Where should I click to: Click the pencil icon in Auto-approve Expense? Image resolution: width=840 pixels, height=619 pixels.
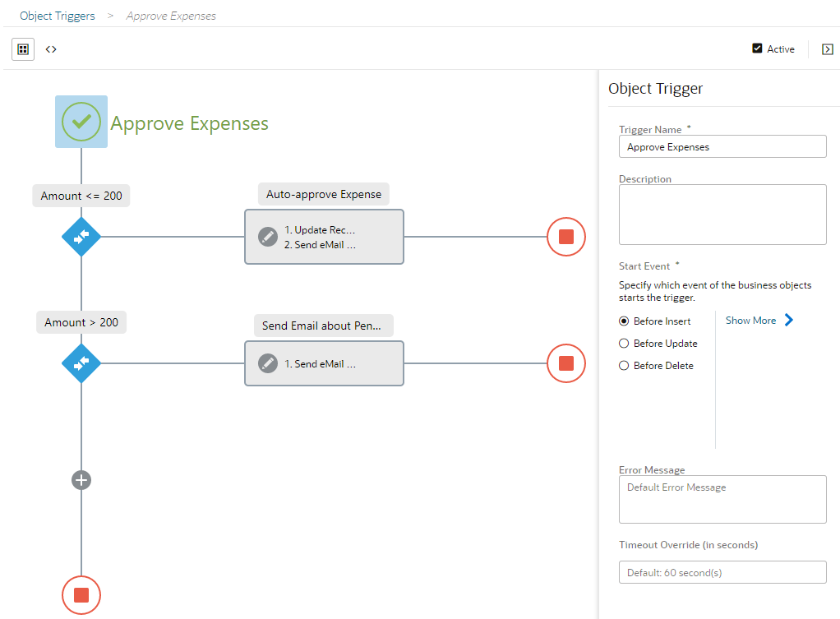(268, 237)
